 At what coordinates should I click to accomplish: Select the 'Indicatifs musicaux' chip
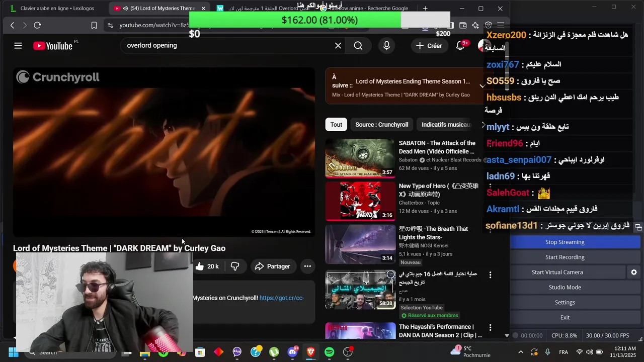[x=445, y=125]
